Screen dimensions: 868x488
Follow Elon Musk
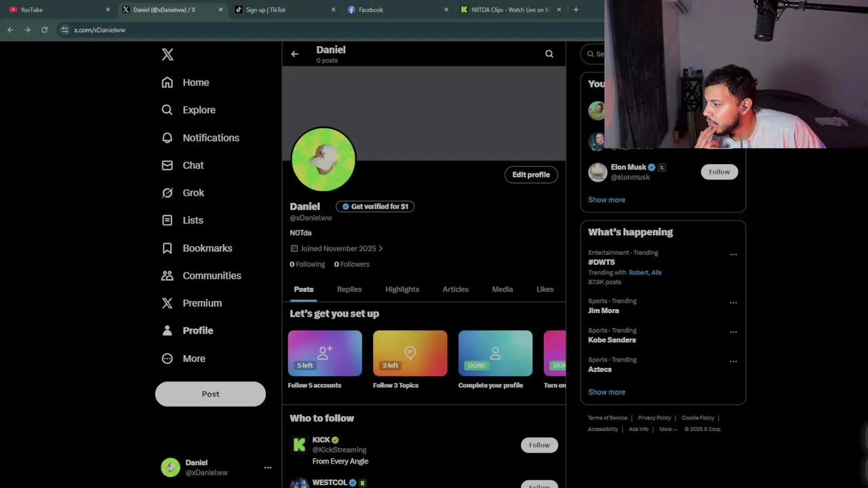(x=719, y=172)
